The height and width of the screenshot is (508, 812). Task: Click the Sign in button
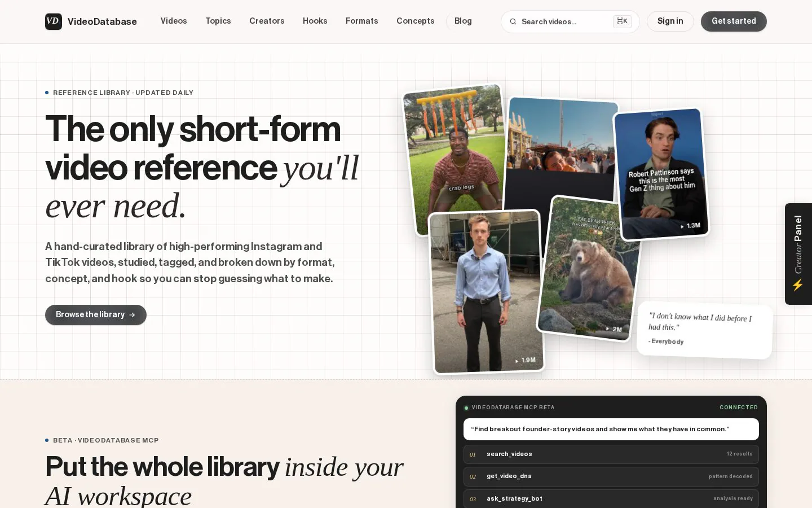point(670,21)
